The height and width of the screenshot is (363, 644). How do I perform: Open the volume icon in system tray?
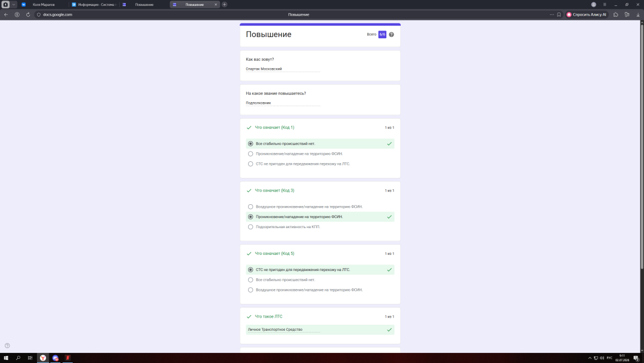tap(602, 358)
